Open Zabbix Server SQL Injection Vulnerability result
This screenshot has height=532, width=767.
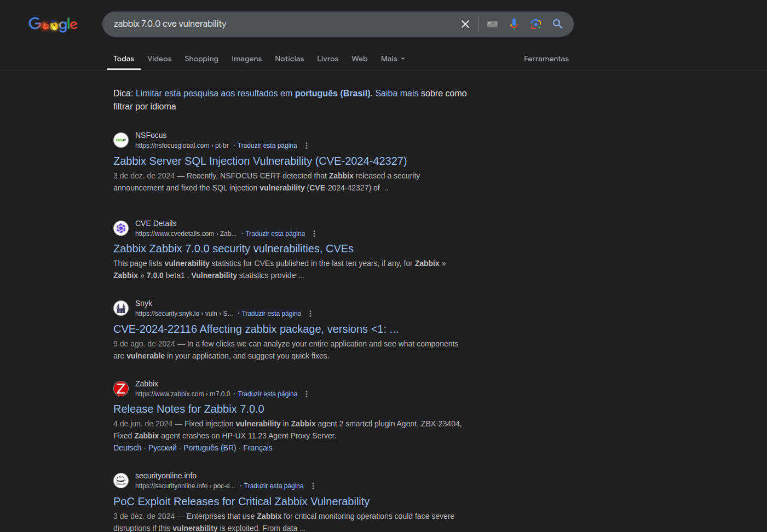[x=260, y=161]
